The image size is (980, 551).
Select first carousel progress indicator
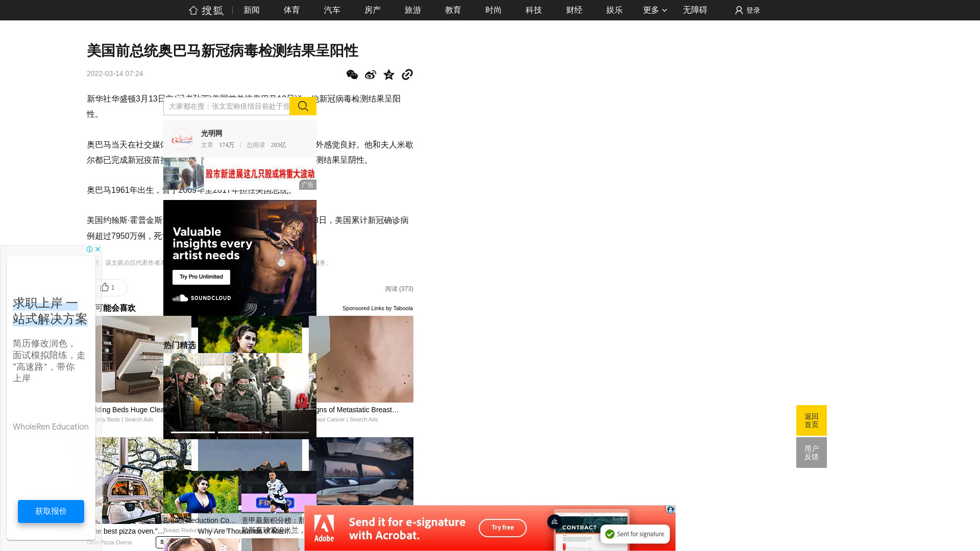click(x=193, y=432)
